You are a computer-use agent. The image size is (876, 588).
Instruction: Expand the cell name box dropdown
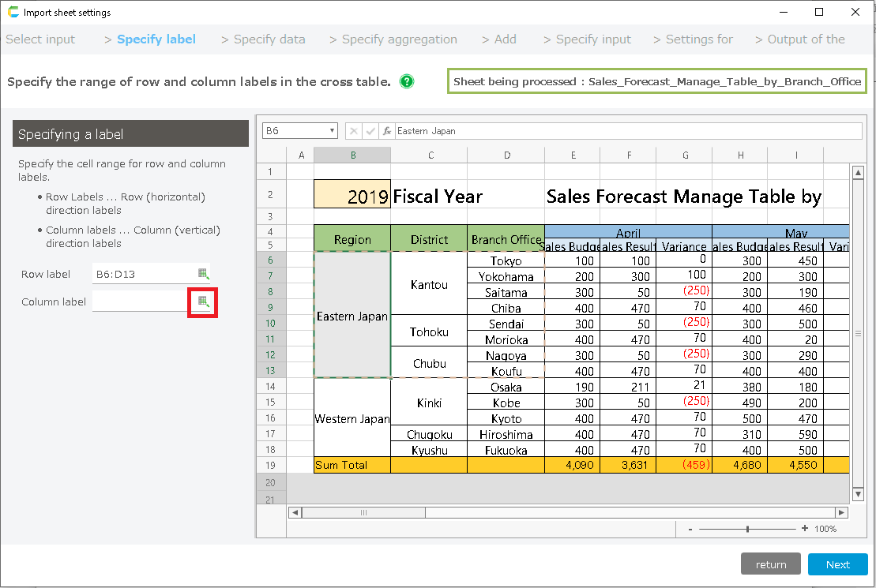[x=332, y=131]
